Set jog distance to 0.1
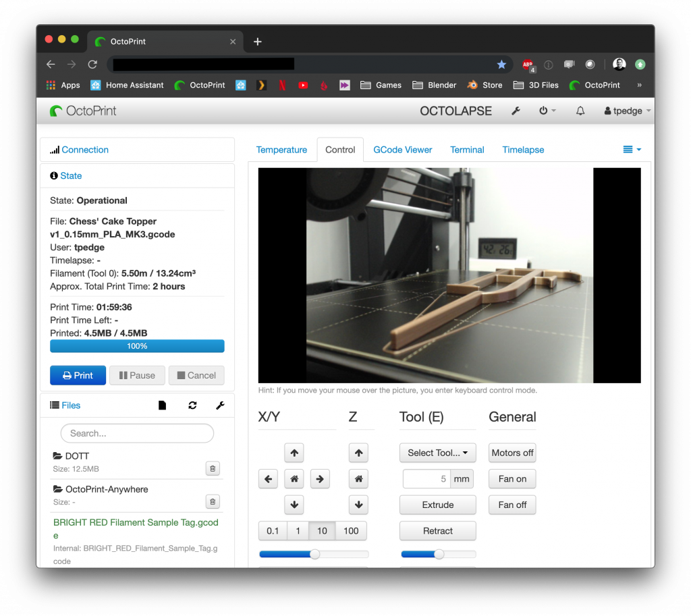The height and width of the screenshot is (616, 691). click(x=273, y=531)
